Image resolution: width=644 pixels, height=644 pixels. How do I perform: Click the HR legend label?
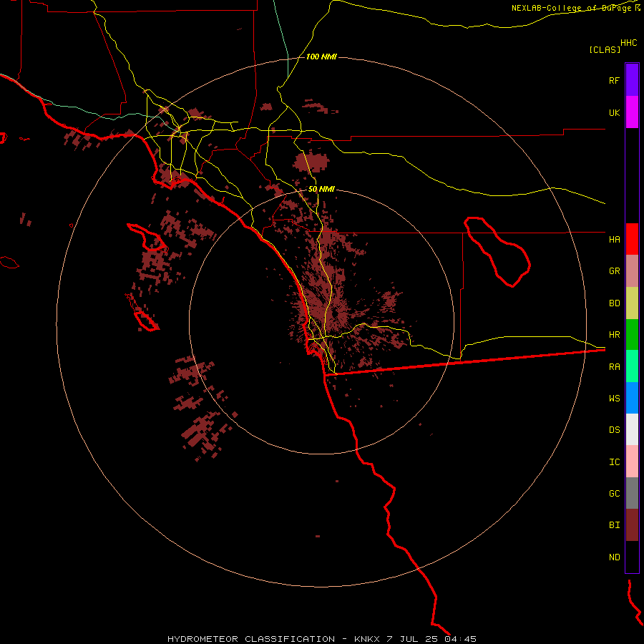click(614, 335)
